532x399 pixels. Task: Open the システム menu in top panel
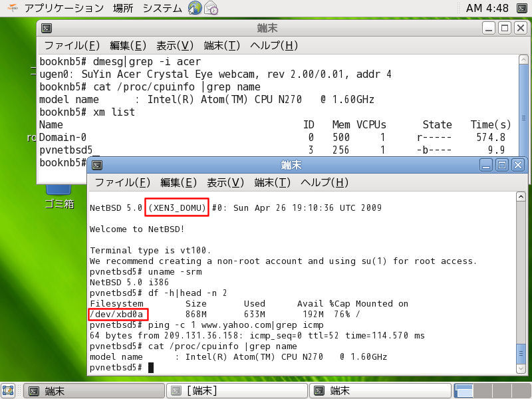[x=162, y=8]
